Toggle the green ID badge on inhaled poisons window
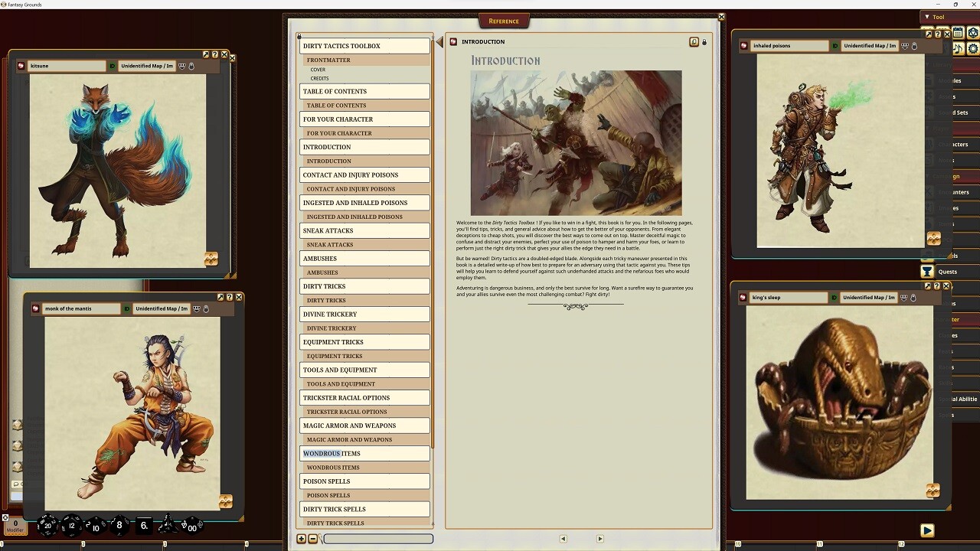This screenshot has width=980, height=551. point(834,46)
